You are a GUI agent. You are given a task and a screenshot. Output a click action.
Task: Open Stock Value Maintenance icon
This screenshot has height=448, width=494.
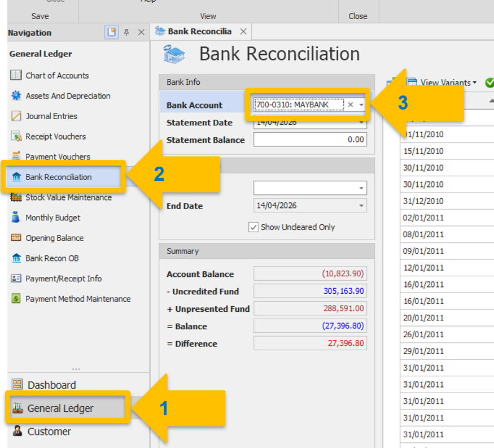point(16,197)
